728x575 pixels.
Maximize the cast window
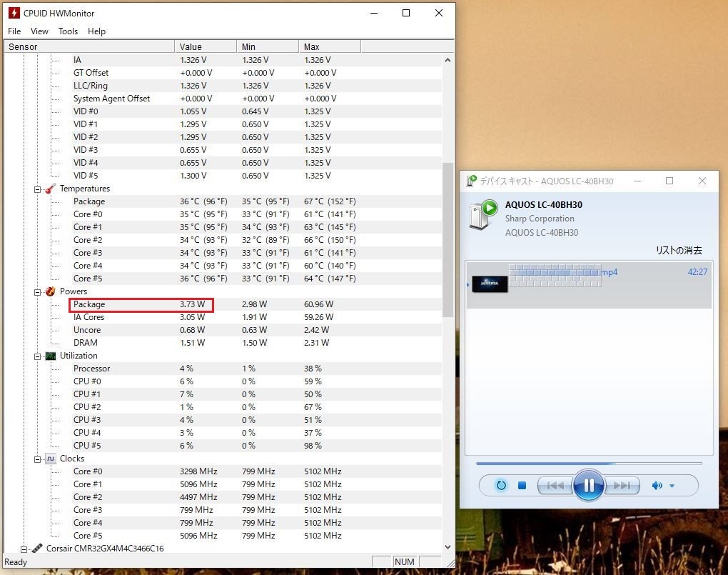click(669, 181)
